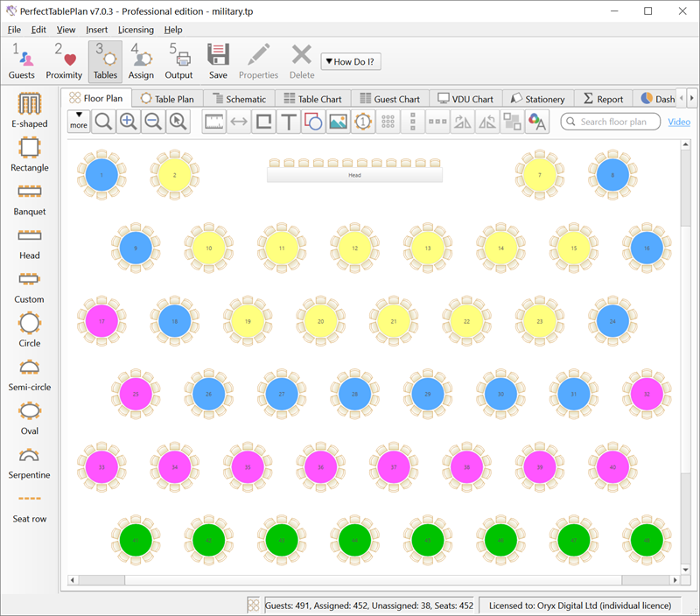
Task: Open the Proximity step icon
Action: [x=64, y=61]
